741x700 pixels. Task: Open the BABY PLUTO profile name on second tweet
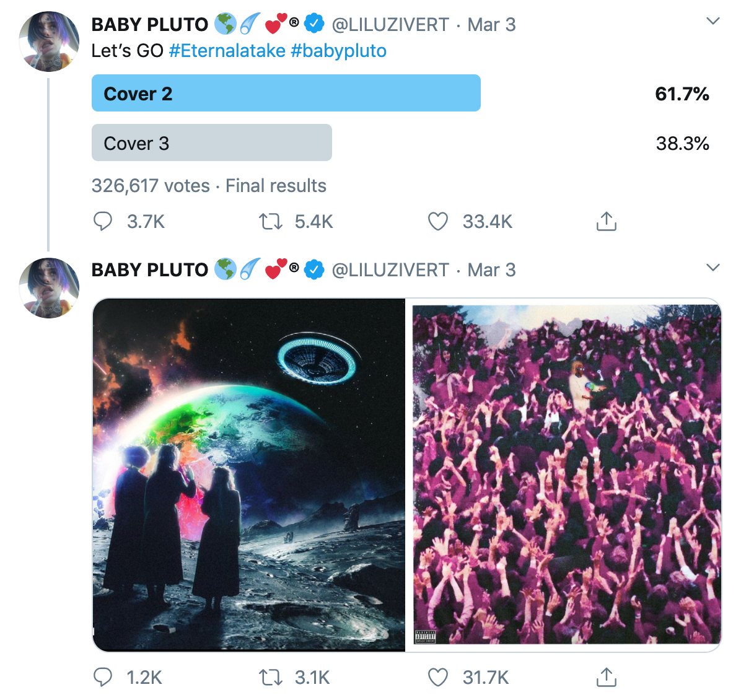pos(150,270)
